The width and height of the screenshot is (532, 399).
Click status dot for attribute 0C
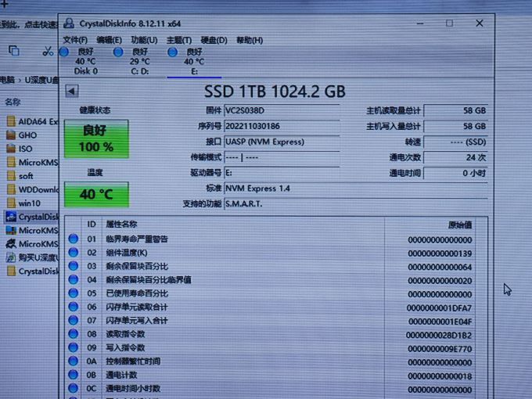pyautogui.click(x=74, y=388)
